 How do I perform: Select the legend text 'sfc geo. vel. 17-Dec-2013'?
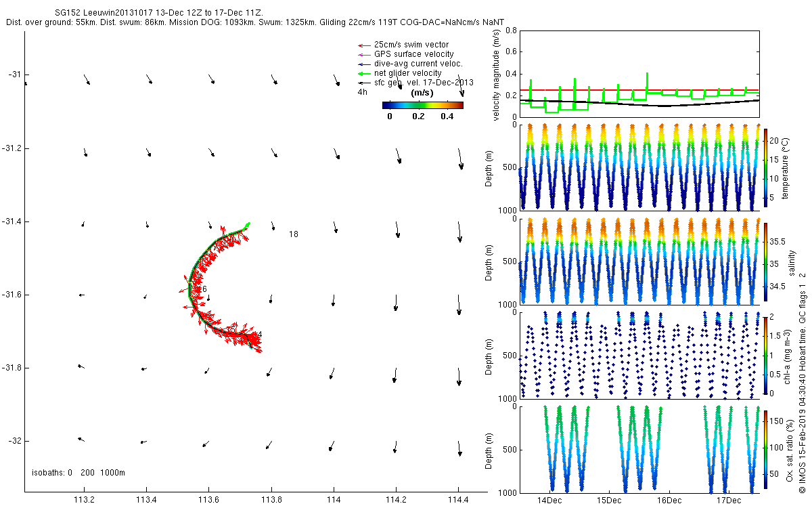[423, 83]
